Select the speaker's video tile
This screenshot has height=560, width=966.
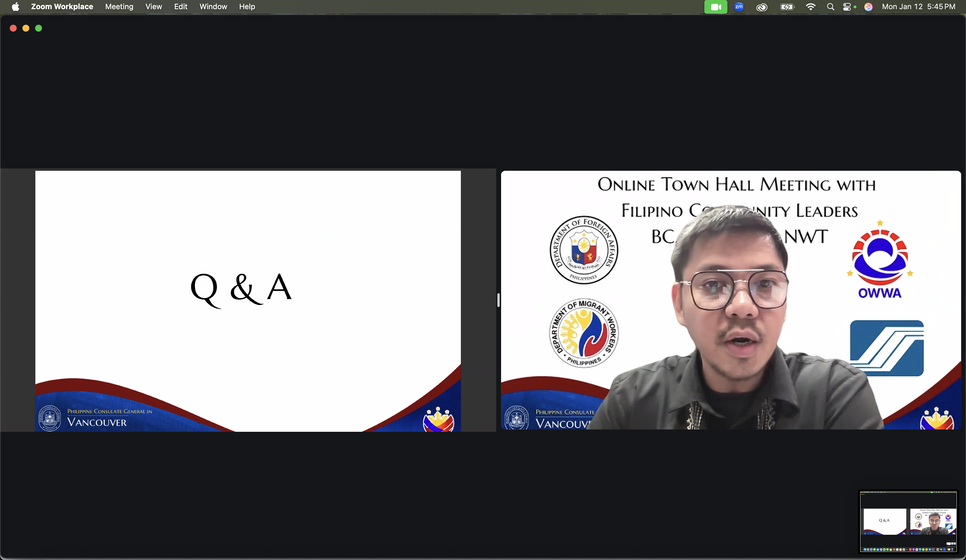click(x=731, y=300)
